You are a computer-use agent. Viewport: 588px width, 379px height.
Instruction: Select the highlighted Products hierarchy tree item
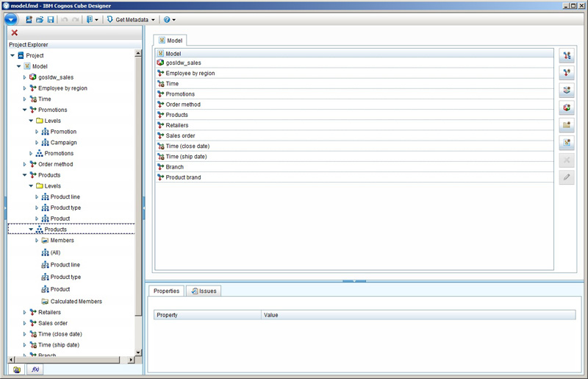[x=56, y=229]
